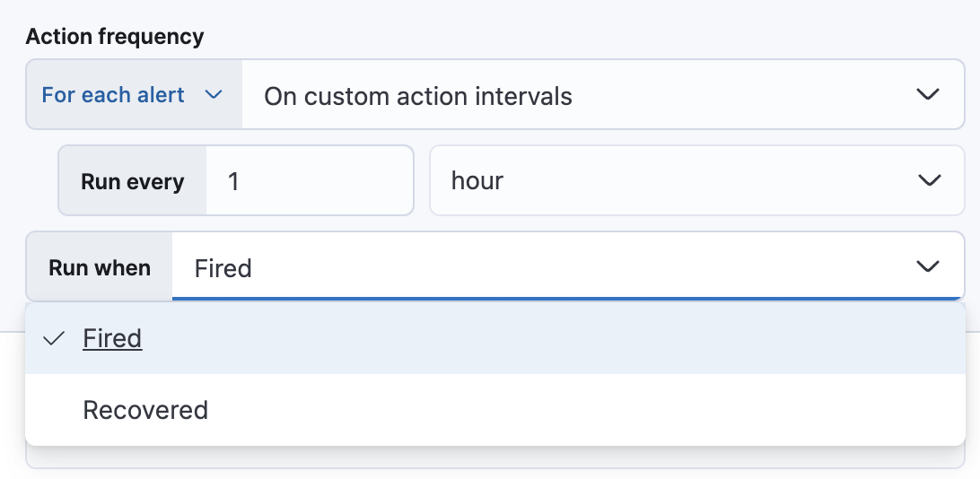Click the arrow on custom action intervals select
This screenshot has width=980, height=479.
927,95
